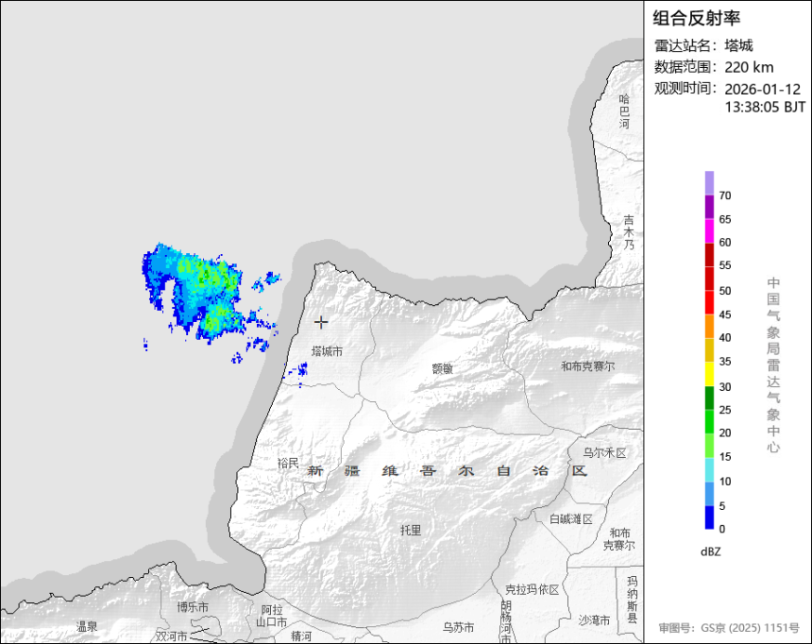Click legend value 70
The height and width of the screenshot is (644, 812).
coord(725,195)
